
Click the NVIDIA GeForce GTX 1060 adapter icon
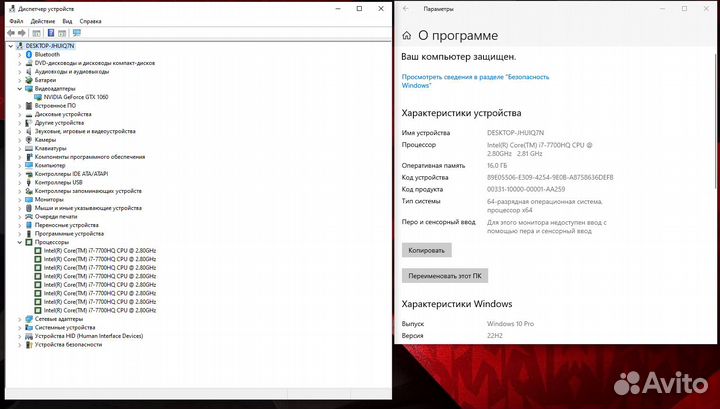pos(38,97)
